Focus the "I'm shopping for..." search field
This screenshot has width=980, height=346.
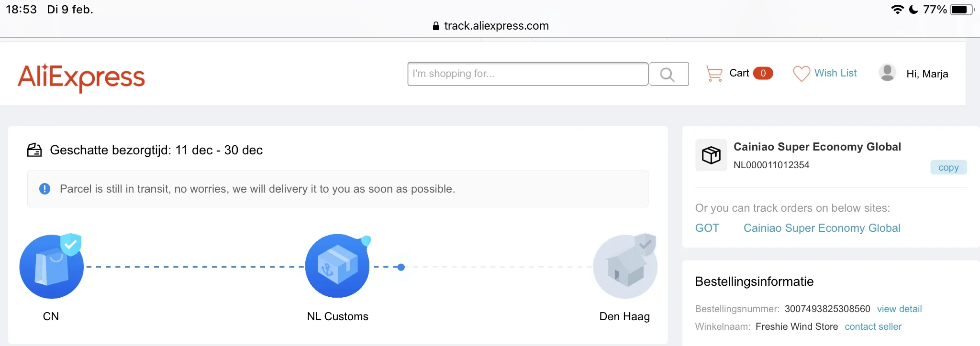tap(527, 74)
